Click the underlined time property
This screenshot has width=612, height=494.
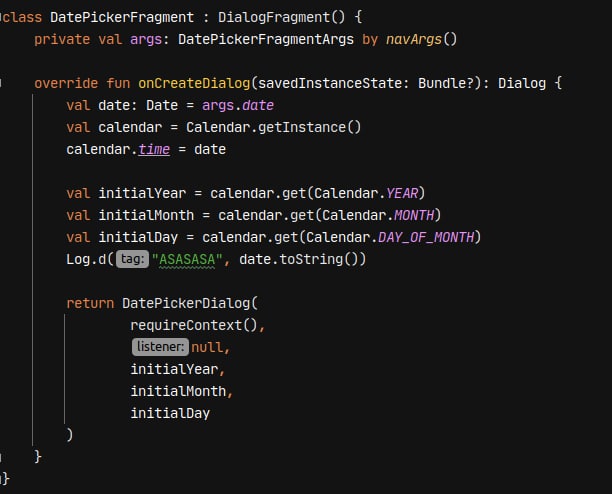pos(154,149)
